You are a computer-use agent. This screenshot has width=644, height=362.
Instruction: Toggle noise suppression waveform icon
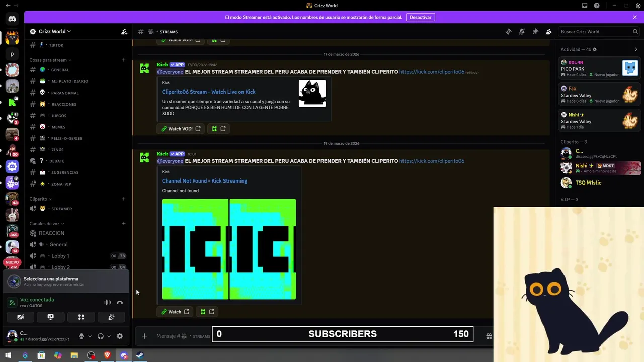click(x=107, y=302)
